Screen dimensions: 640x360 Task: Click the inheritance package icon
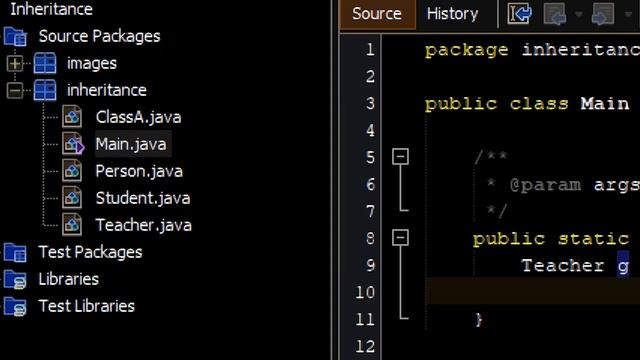[45, 90]
